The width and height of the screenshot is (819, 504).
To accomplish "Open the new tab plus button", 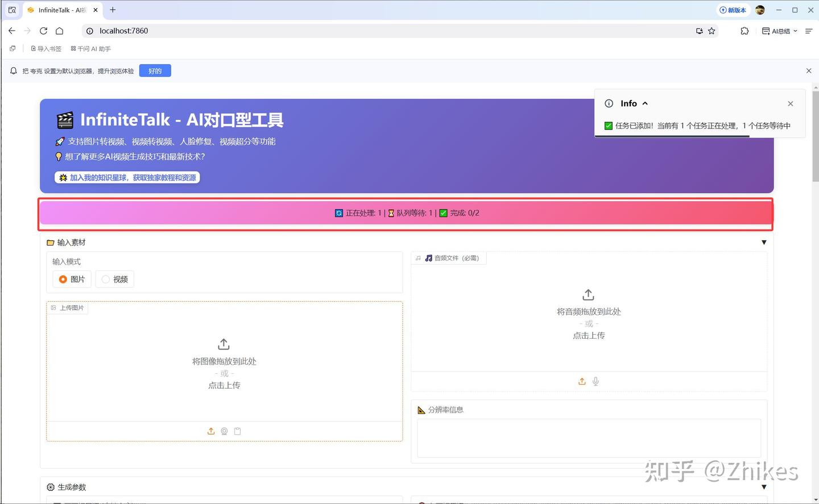I will tap(113, 10).
